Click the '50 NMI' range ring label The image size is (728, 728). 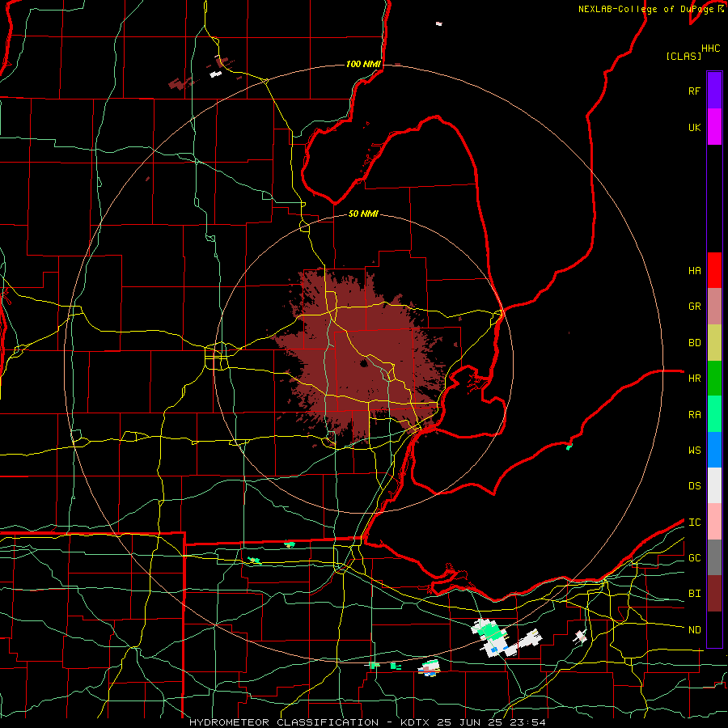[x=363, y=214]
